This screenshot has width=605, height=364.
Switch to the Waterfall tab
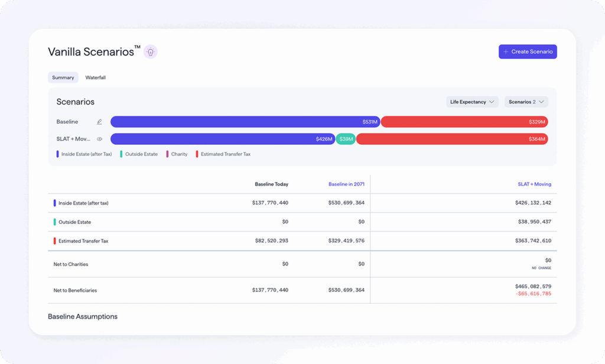[95, 77]
